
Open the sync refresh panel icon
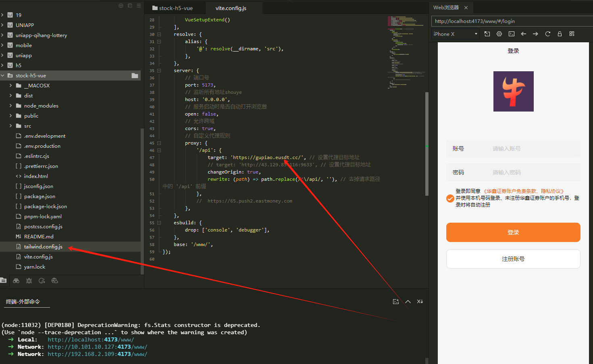(42, 281)
